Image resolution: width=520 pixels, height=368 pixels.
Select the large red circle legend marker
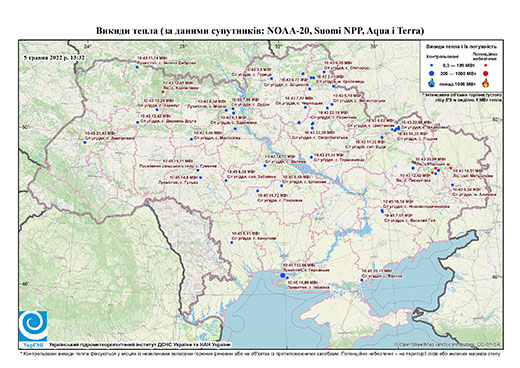pos(486,73)
